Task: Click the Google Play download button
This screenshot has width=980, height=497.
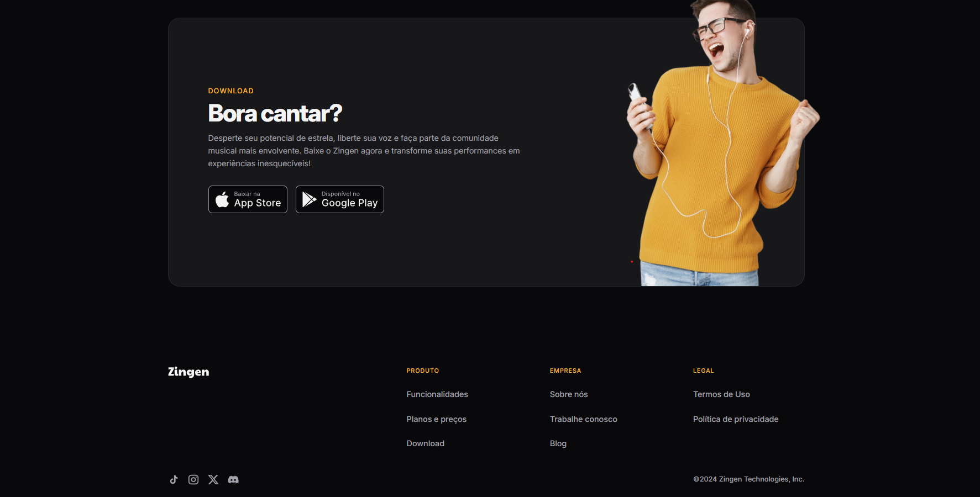Action: coord(340,199)
